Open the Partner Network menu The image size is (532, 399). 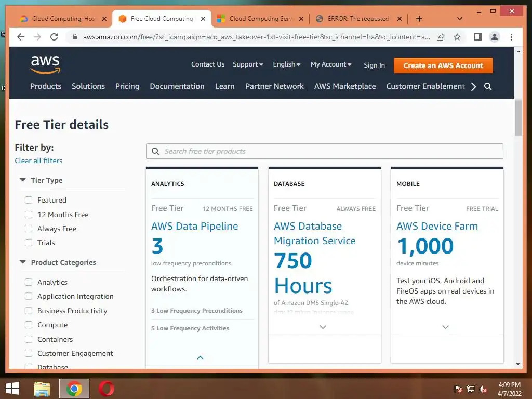click(274, 86)
